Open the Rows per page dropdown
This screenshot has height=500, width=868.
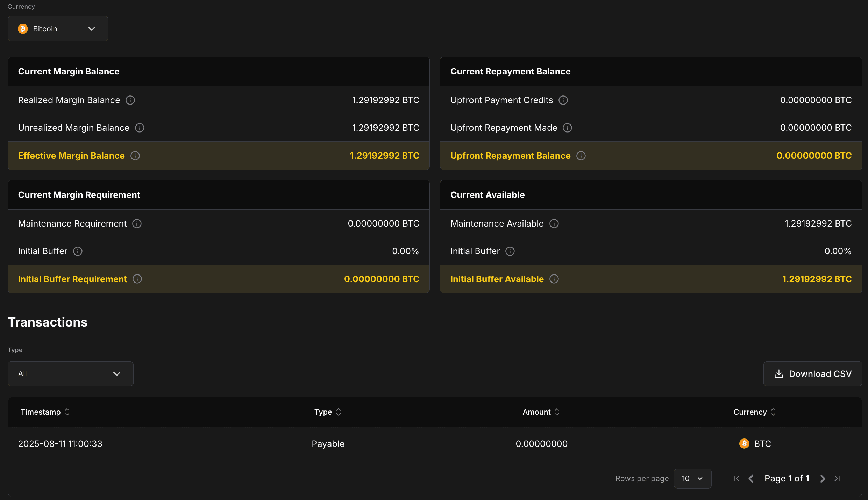click(x=692, y=478)
